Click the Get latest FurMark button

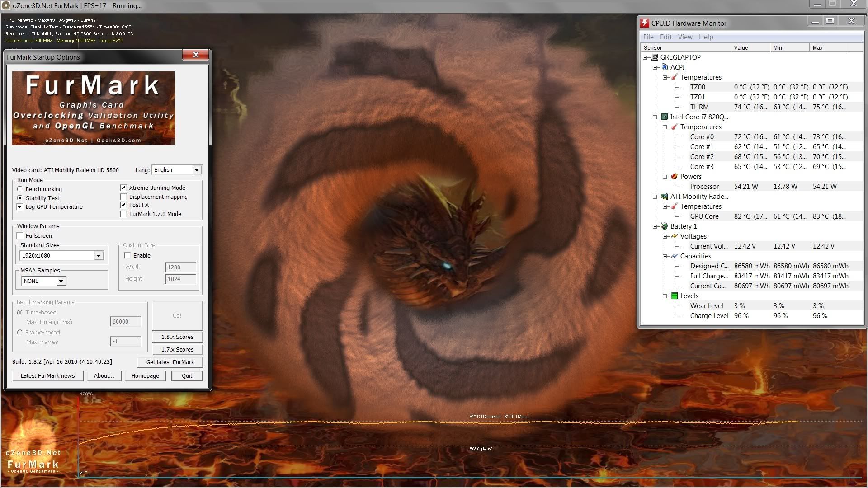(x=170, y=362)
